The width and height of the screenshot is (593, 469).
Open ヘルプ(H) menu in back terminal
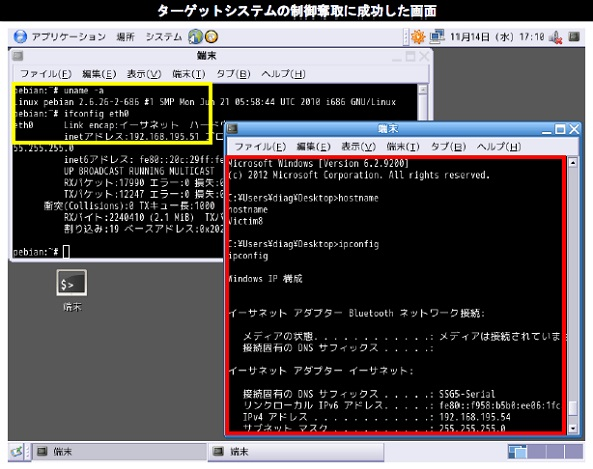click(283, 74)
